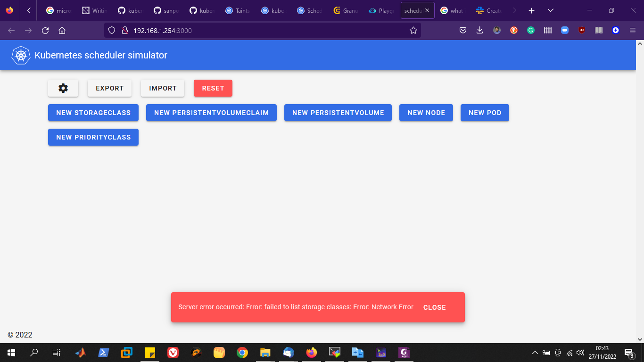The image size is (644, 362).
Task: Open the Zoom video extension icon
Action: click(564, 30)
